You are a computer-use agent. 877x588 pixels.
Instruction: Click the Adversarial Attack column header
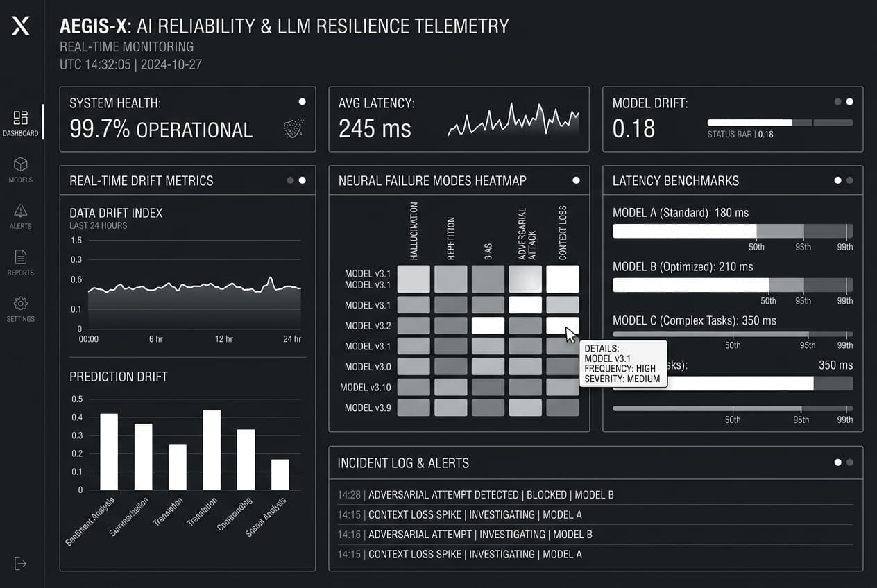(x=527, y=234)
